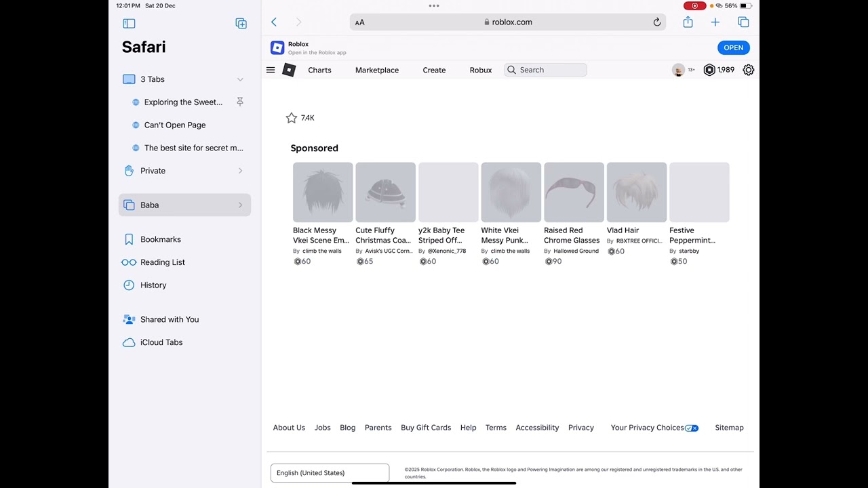The image size is (868, 488).
Task: Open the Sitemap footer link
Action: click(729, 428)
